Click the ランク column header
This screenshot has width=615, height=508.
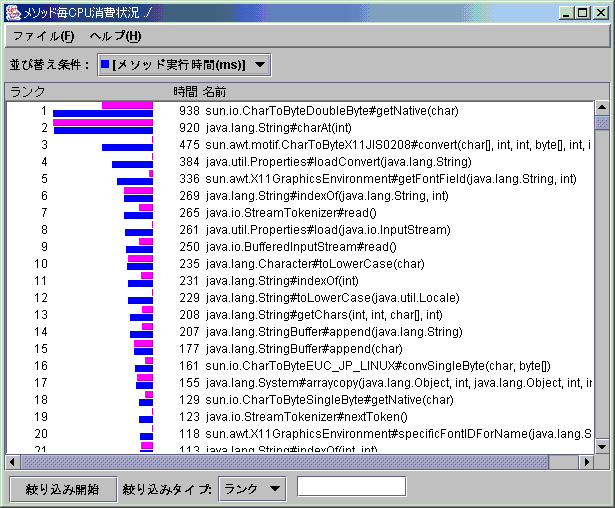pos(27,91)
